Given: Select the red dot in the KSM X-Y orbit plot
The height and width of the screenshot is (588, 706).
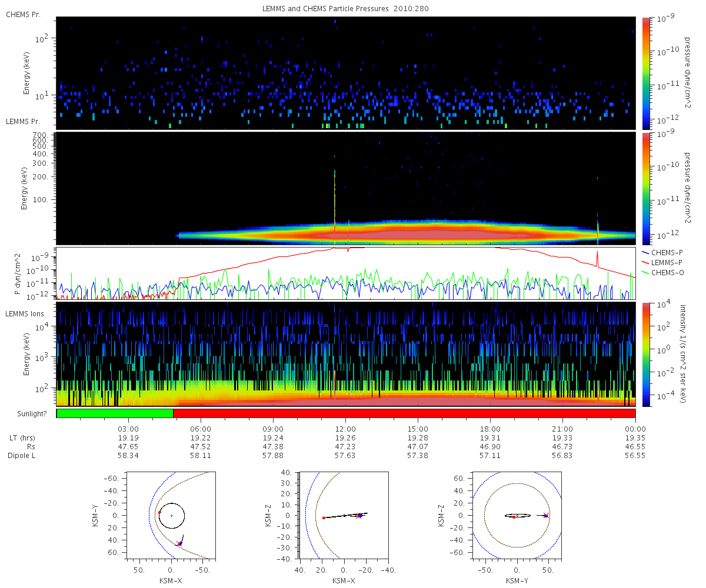Looking at the screenshot, I should 159,512.
